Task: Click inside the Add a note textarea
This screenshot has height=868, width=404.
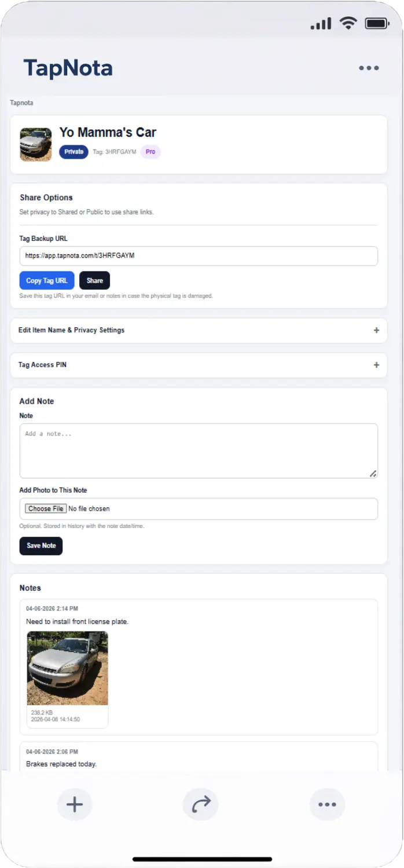Action: pos(199,450)
